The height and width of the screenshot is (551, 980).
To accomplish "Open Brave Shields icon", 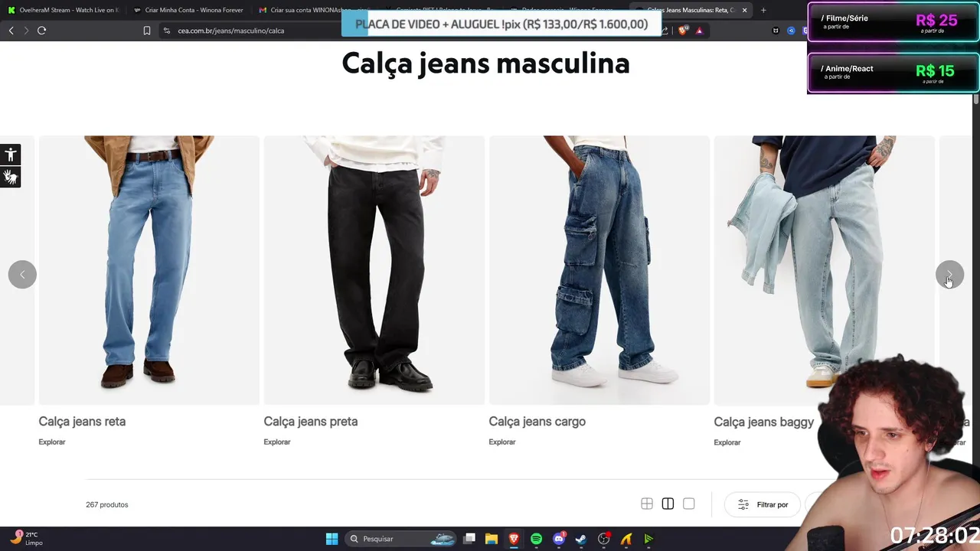I will (x=683, y=31).
